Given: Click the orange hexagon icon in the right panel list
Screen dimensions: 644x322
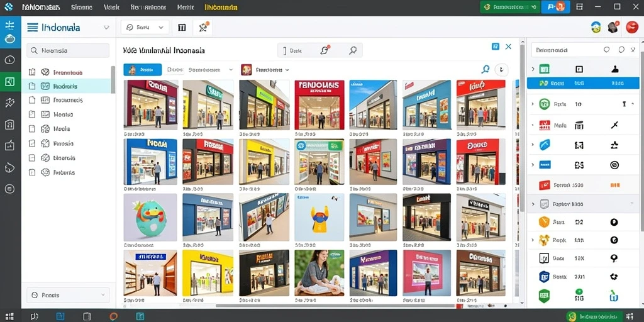Looking at the screenshot, I should pos(544,222).
